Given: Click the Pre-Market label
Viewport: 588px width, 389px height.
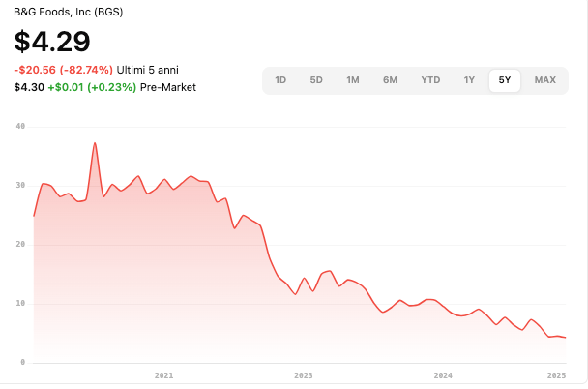Looking at the screenshot, I should pyautogui.click(x=168, y=87).
